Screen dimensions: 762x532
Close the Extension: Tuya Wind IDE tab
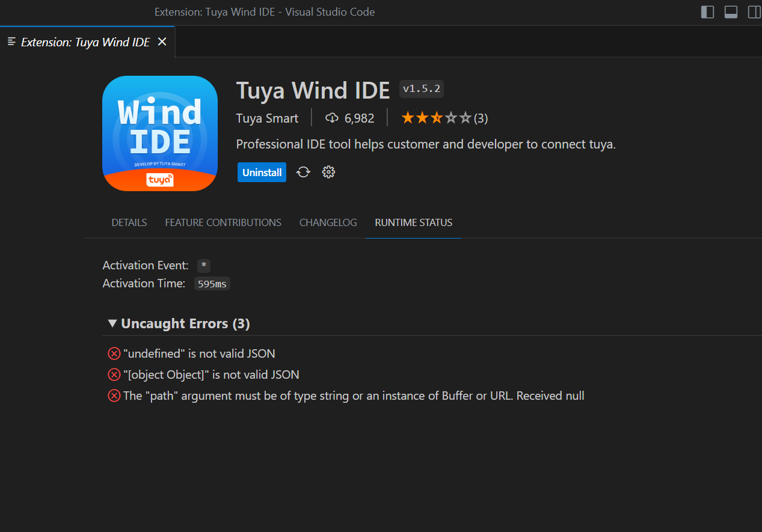162,42
